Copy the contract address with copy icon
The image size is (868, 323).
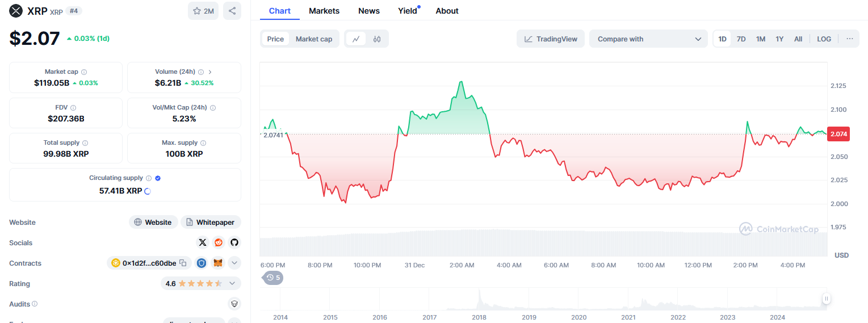click(x=183, y=263)
